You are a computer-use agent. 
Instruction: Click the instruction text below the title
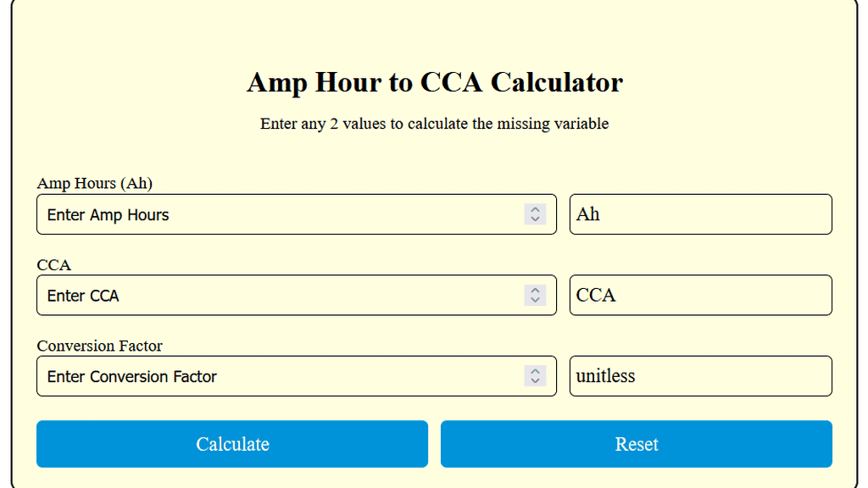434,124
